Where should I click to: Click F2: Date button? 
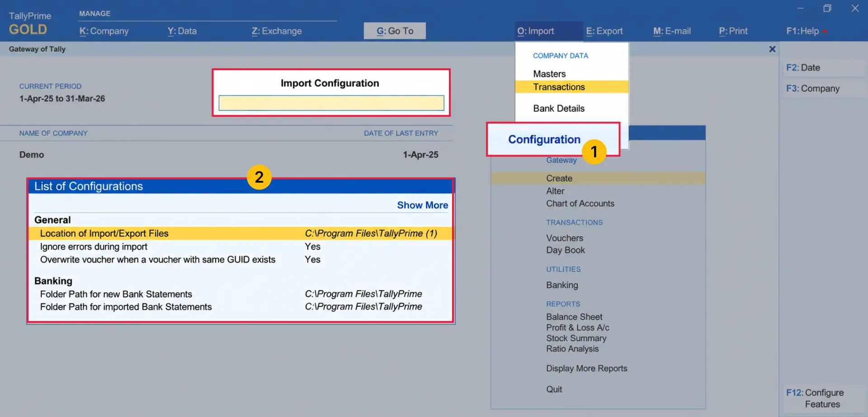pos(823,68)
